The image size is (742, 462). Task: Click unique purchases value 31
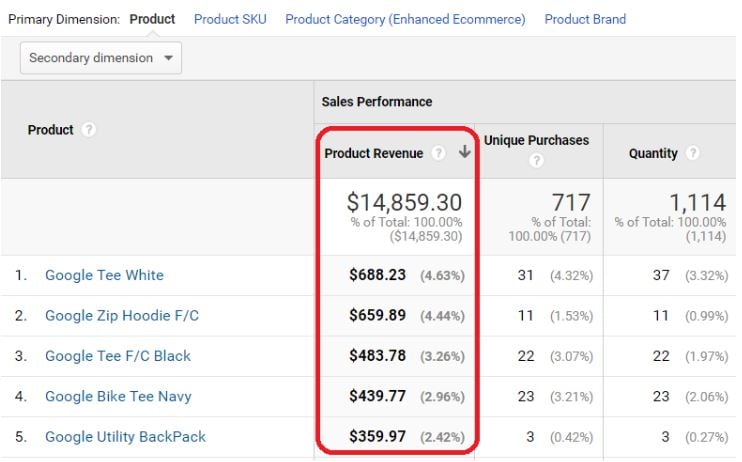(525, 275)
